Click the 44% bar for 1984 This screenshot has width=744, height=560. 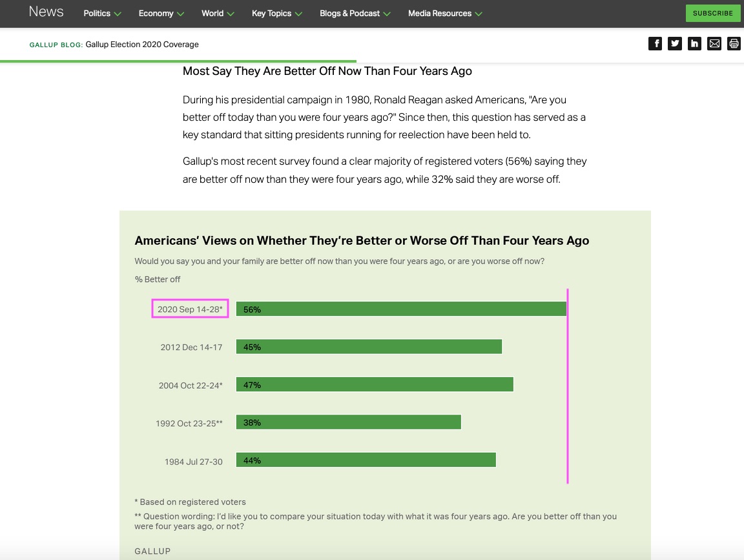(x=366, y=460)
